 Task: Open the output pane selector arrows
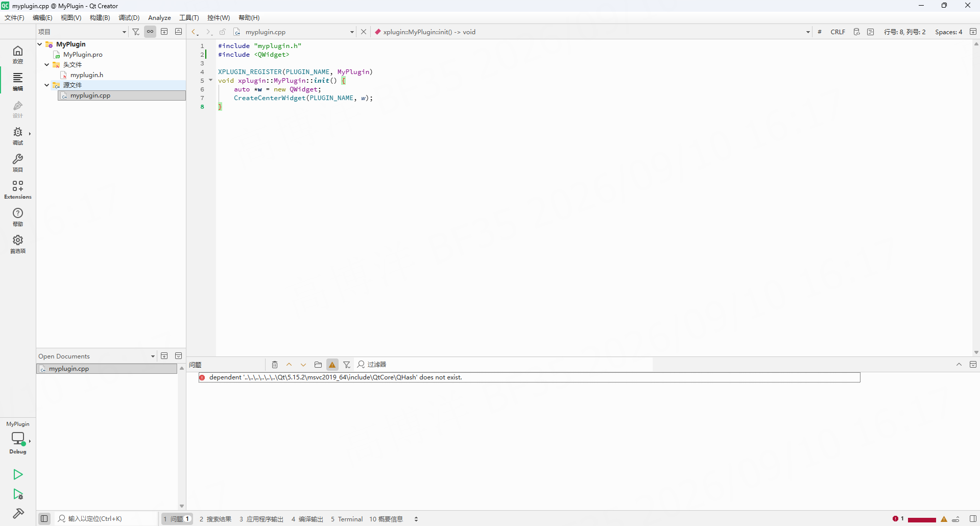click(416, 519)
